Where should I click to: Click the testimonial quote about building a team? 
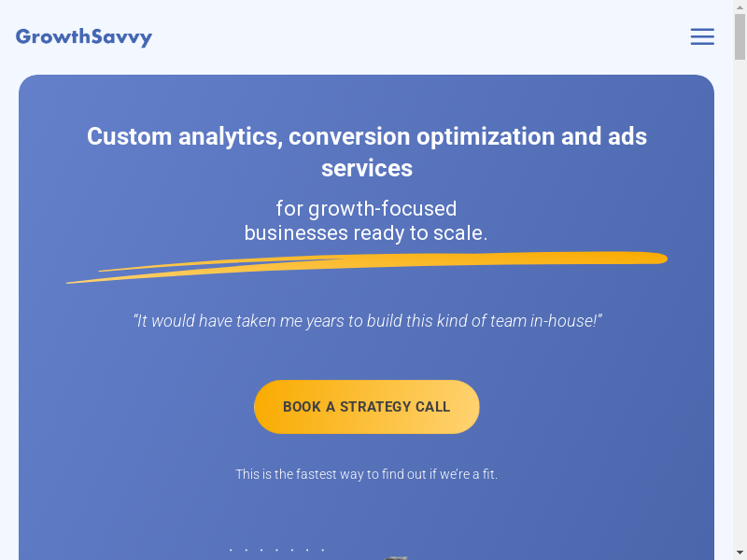coord(367,321)
